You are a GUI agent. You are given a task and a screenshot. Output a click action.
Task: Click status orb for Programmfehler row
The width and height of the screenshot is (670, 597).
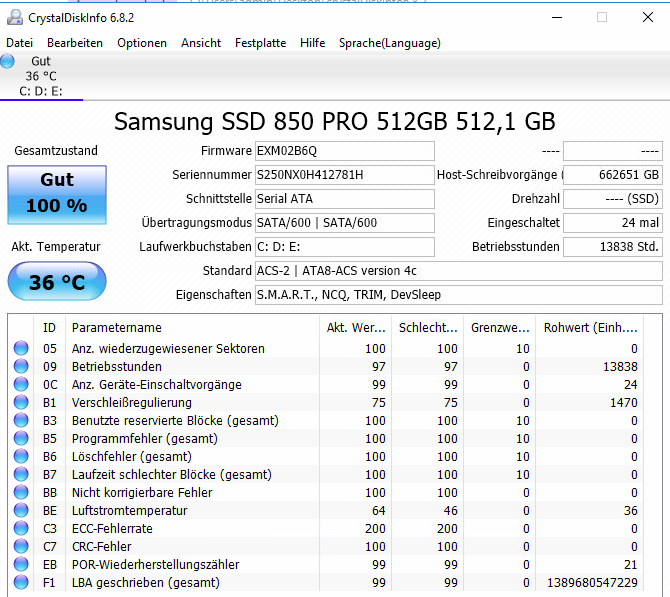[21, 438]
